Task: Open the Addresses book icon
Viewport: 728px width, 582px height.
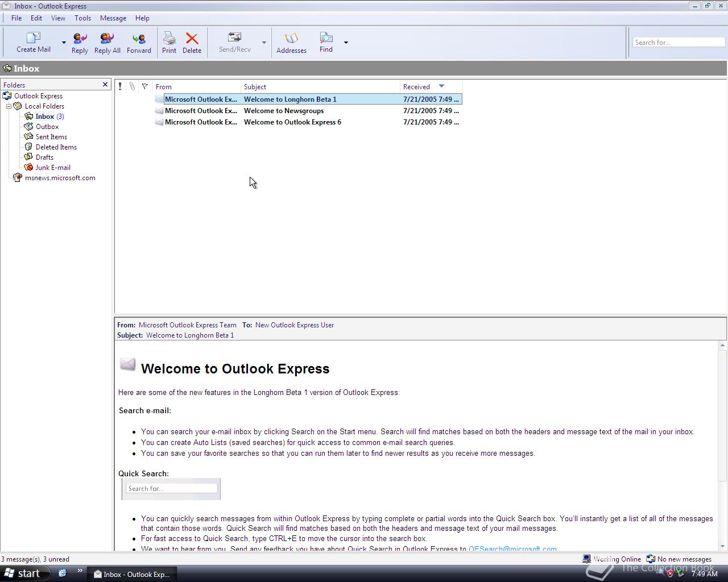Action: point(291,38)
